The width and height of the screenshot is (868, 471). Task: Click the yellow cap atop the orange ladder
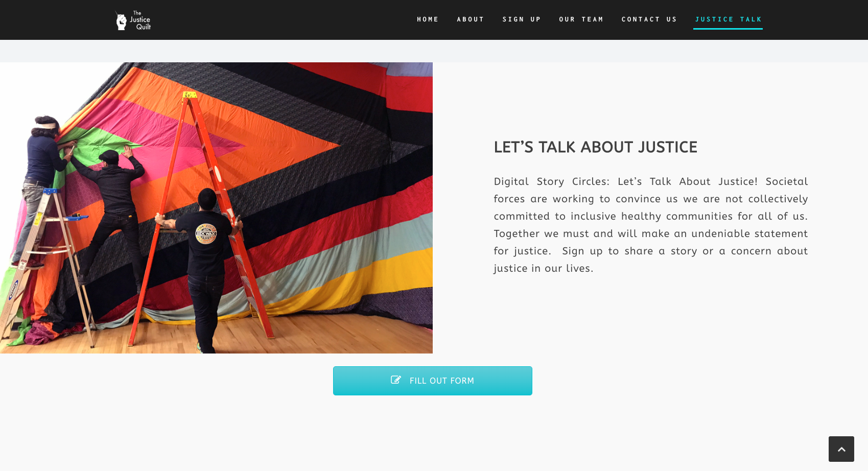pyautogui.click(x=190, y=95)
